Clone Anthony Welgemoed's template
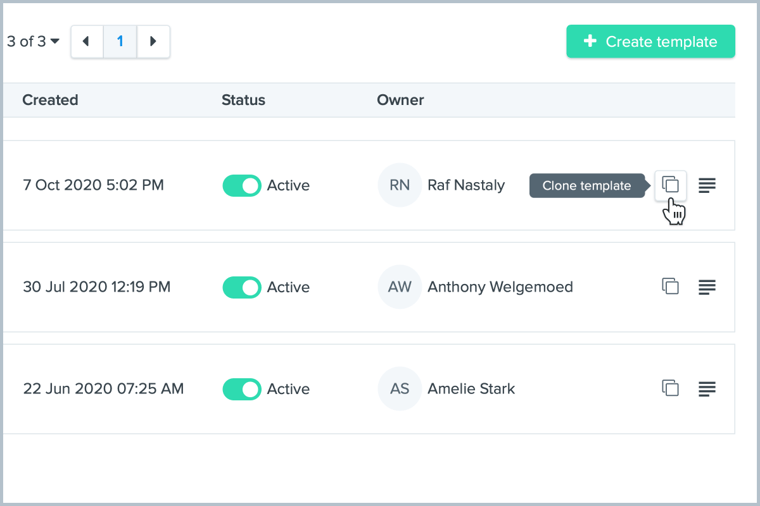Screen dimensions: 760x506 pyautogui.click(x=670, y=287)
